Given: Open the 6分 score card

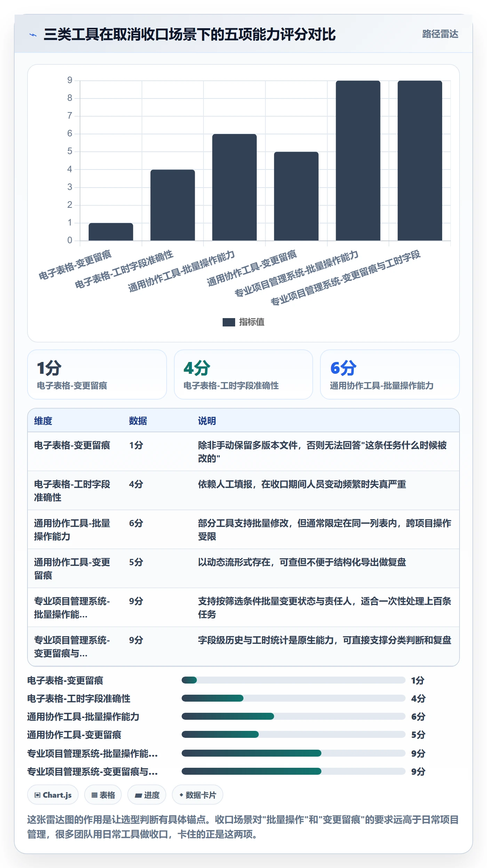Looking at the screenshot, I should point(390,374).
